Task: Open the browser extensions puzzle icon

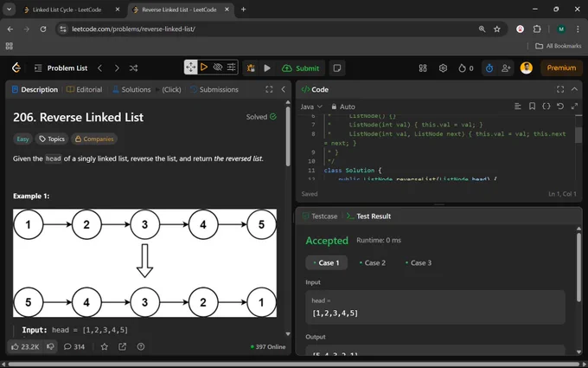Action: [537, 29]
